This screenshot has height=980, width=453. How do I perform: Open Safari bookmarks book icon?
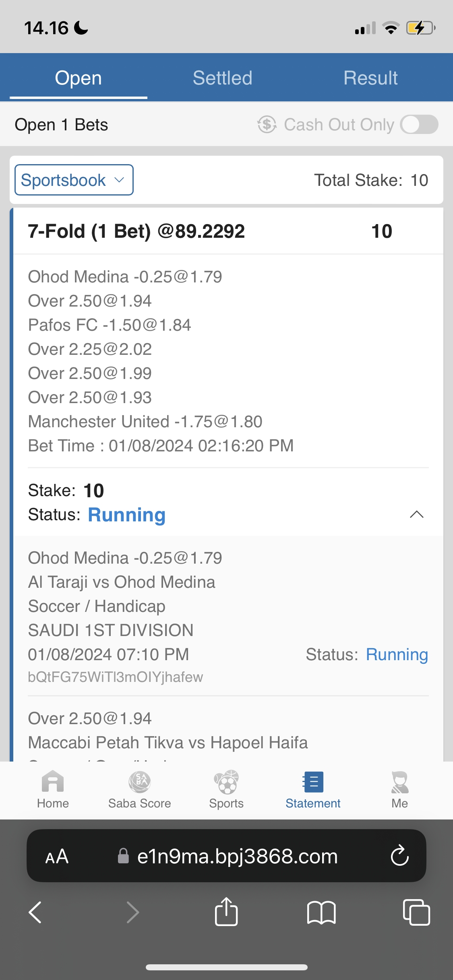(321, 912)
